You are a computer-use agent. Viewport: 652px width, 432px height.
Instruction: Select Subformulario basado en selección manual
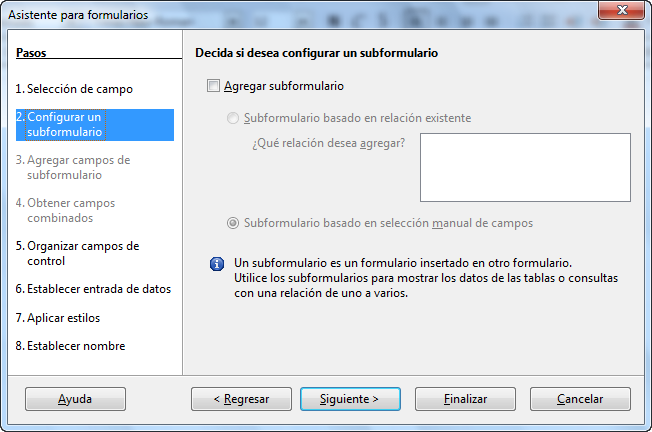[232, 223]
